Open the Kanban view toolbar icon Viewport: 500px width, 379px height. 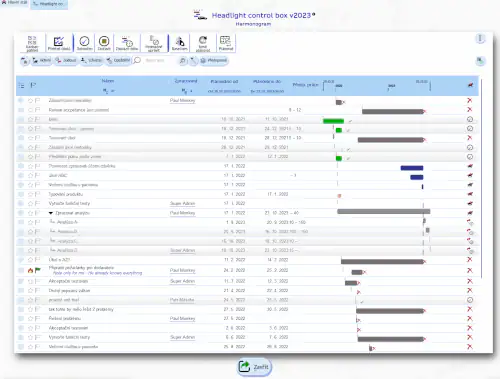click(x=32, y=43)
